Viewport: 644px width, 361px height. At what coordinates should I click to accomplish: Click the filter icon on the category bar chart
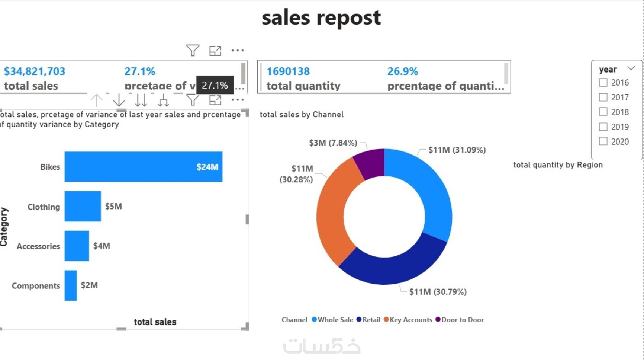click(193, 100)
